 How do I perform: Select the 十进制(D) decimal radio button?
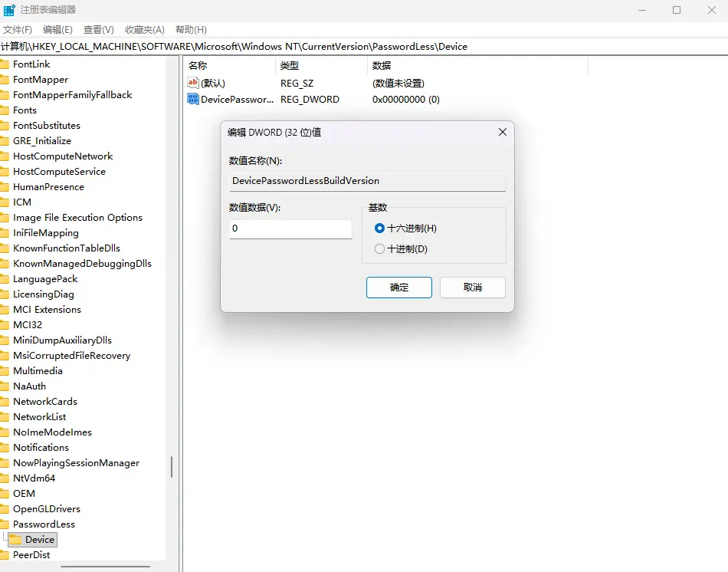379,249
